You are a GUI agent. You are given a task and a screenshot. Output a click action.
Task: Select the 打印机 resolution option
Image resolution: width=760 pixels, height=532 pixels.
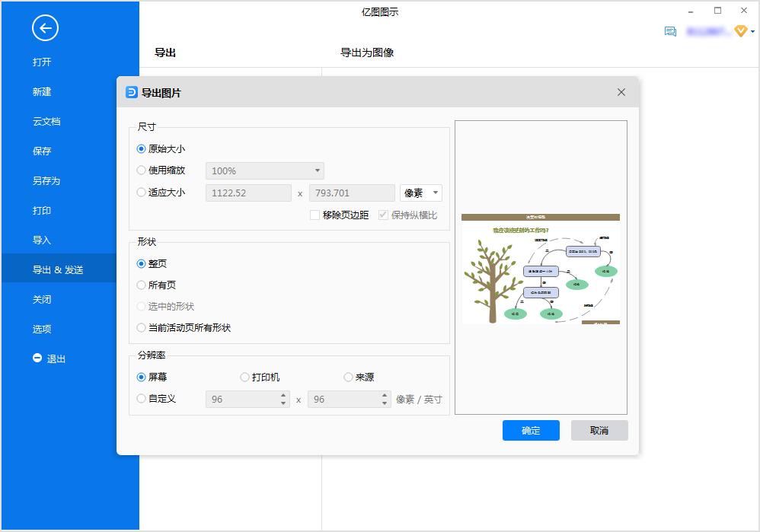click(x=244, y=377)
